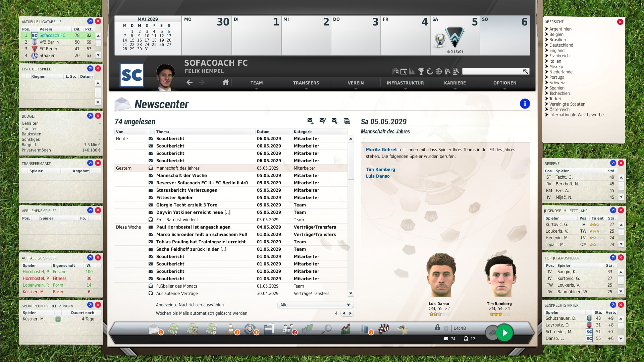Open the statistics bar chart icon
644x362 pixels.
[413, 71]
